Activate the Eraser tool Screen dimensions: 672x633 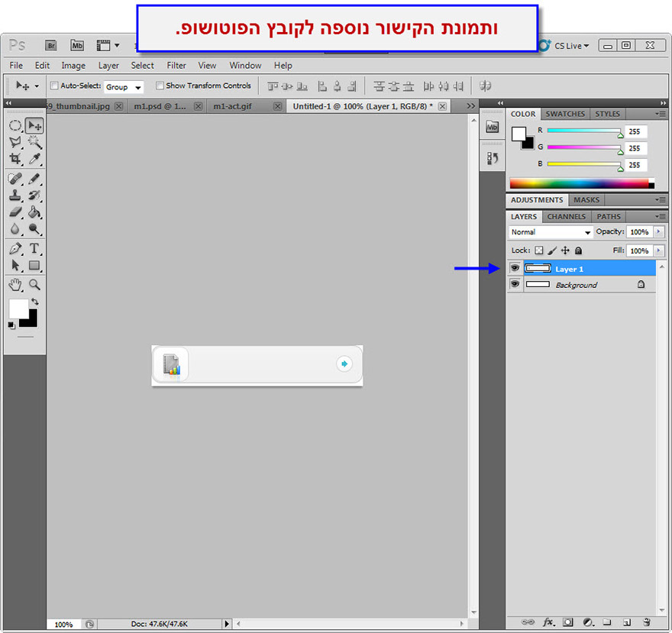[15, 212]
